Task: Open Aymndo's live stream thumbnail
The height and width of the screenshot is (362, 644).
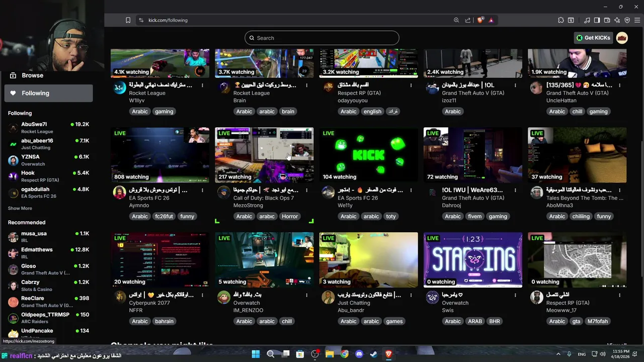Action: [160, 155]
